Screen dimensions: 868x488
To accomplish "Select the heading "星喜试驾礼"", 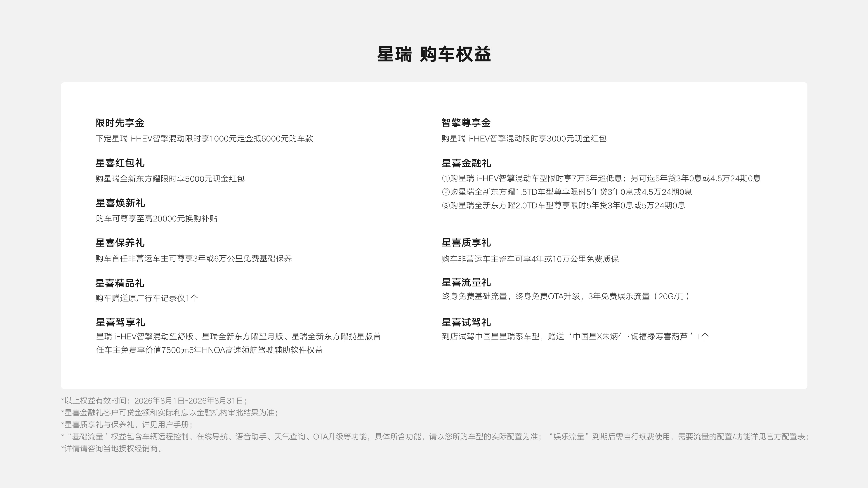I will (x=466, y=322).
